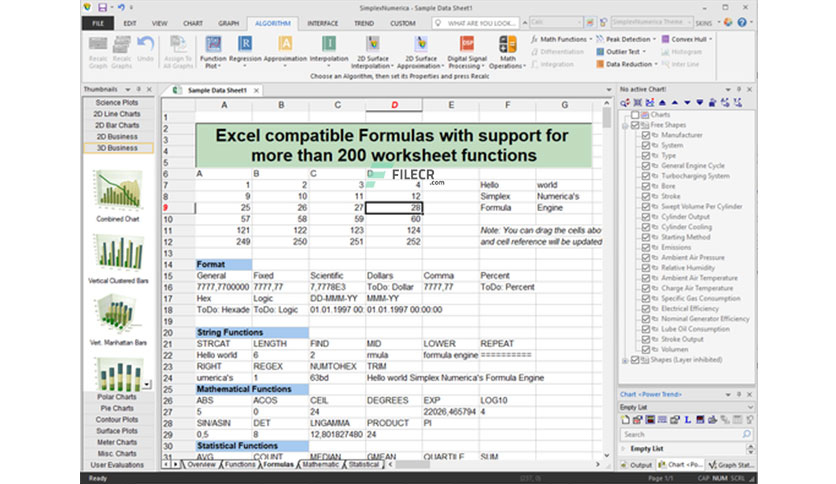The width and height of the screenshot is (836, 484).
Task: Open the INTERFACE ribbon tab
Action: (x=323, y=23)
